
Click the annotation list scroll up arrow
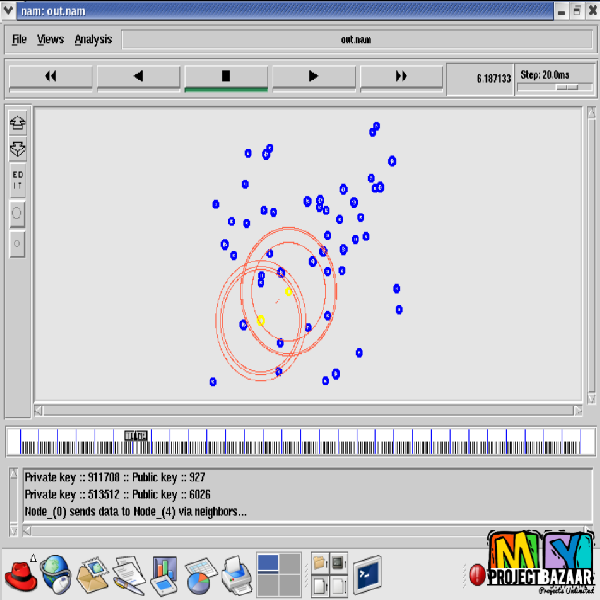(14, 474)
